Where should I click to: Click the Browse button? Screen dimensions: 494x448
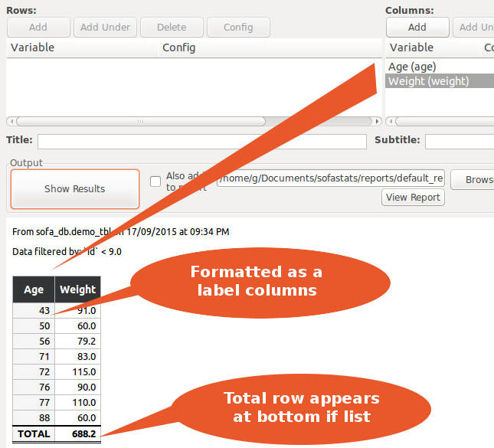pyautogui.click(x=473, y=179)
